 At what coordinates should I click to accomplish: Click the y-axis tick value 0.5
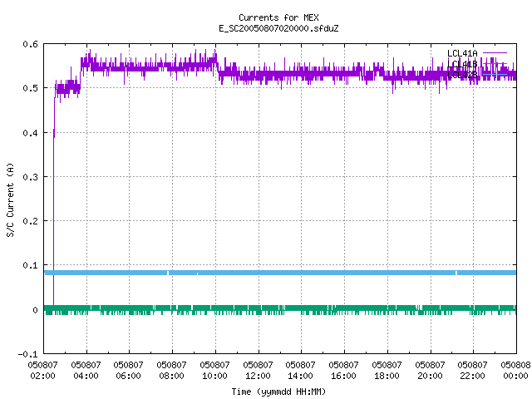pyautogui.click(x=30, y=88)
